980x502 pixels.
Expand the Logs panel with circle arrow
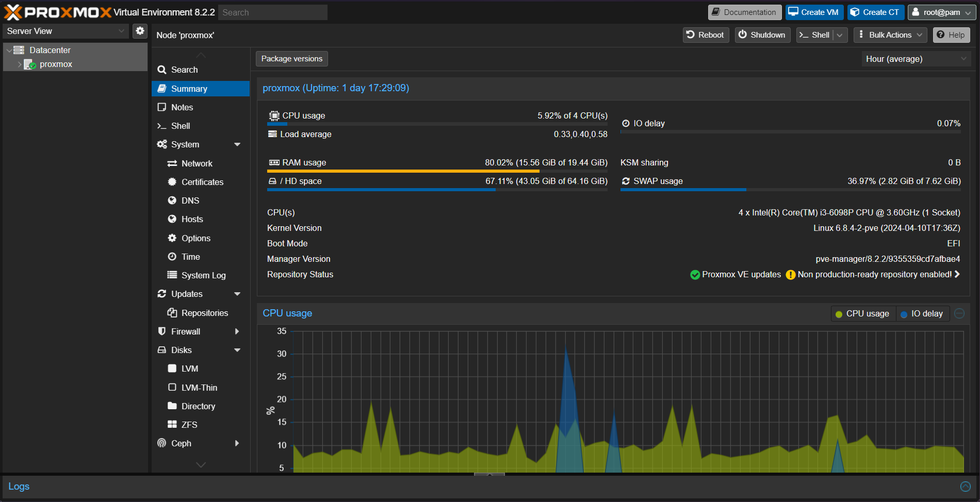tap(966, 487)
